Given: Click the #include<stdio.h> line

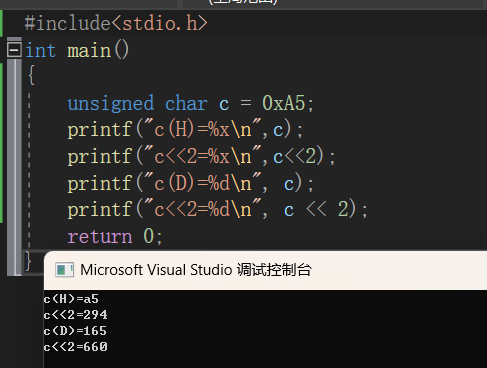Looking at the screenshot, I should (x=116, y=23).
